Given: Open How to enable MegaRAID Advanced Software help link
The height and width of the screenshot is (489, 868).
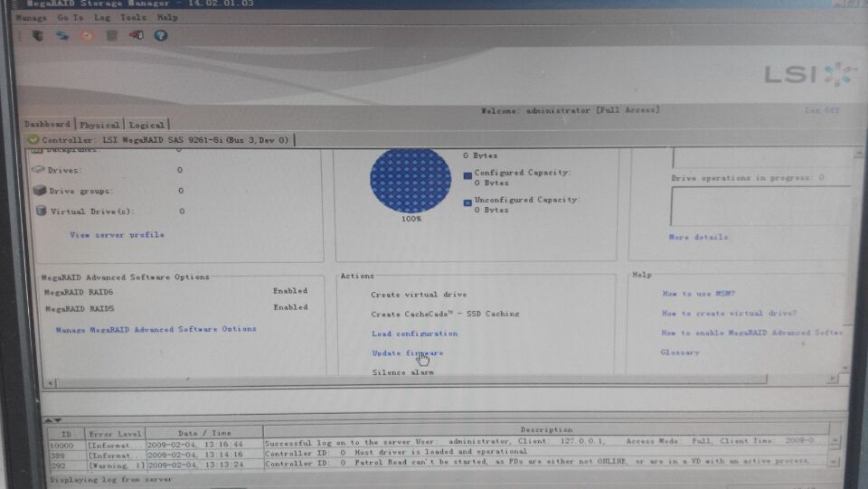Looking at the screenshot, I should point(751,333).
